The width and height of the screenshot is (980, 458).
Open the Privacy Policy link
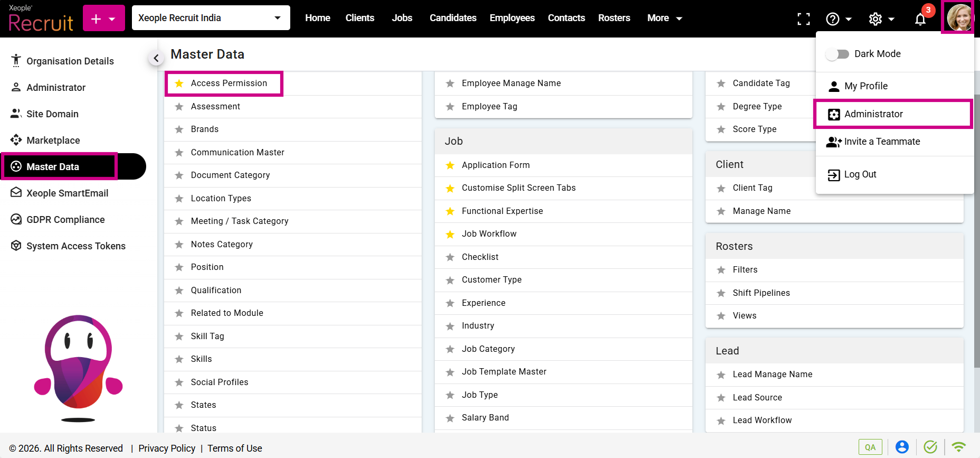pos(167,448)
